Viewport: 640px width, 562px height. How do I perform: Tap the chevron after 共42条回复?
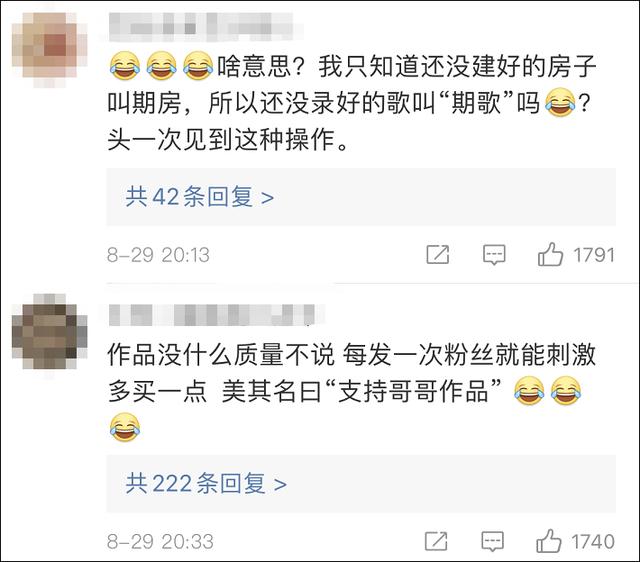pyautogui.click(x=267, y=198)
